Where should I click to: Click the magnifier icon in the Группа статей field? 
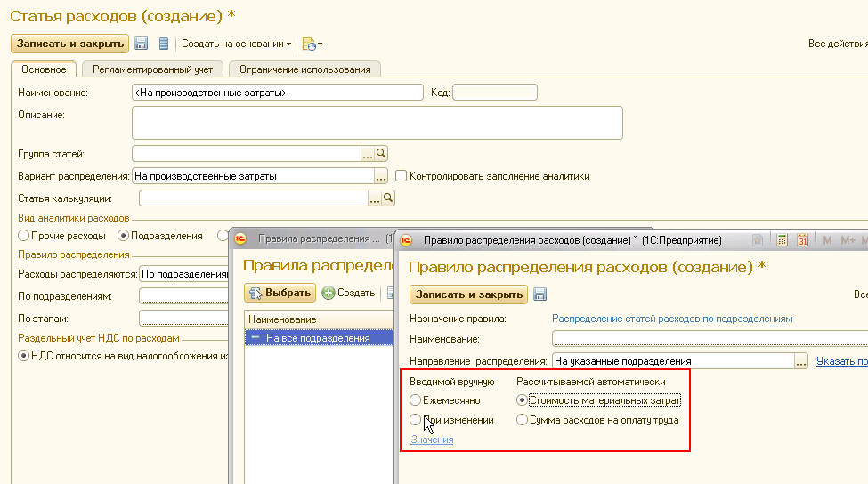point(381,153)
